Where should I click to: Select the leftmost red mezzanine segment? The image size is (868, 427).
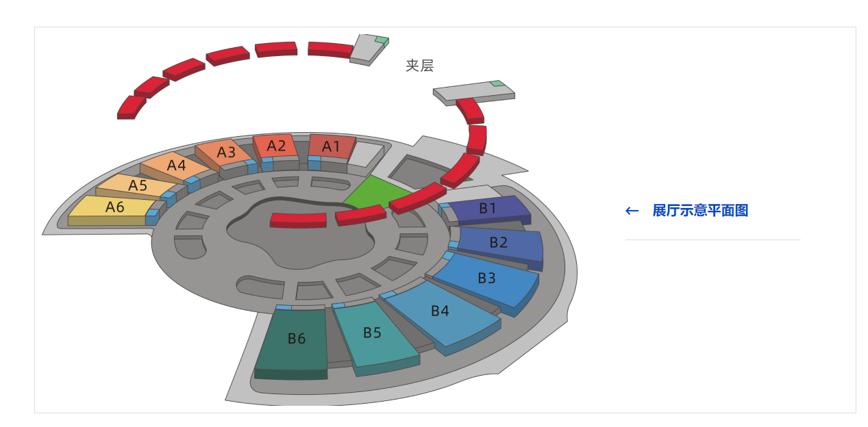pyautogui.click(x=131, y=107)
